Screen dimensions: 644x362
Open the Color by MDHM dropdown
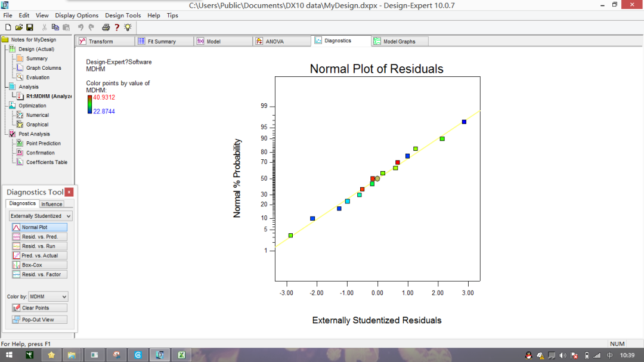click(x=48, y=296)
